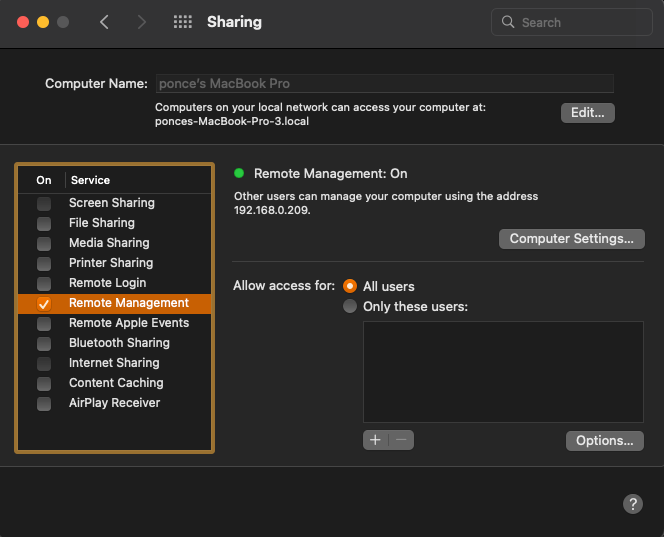Select the Internet Sharing service label

[114, 363]
